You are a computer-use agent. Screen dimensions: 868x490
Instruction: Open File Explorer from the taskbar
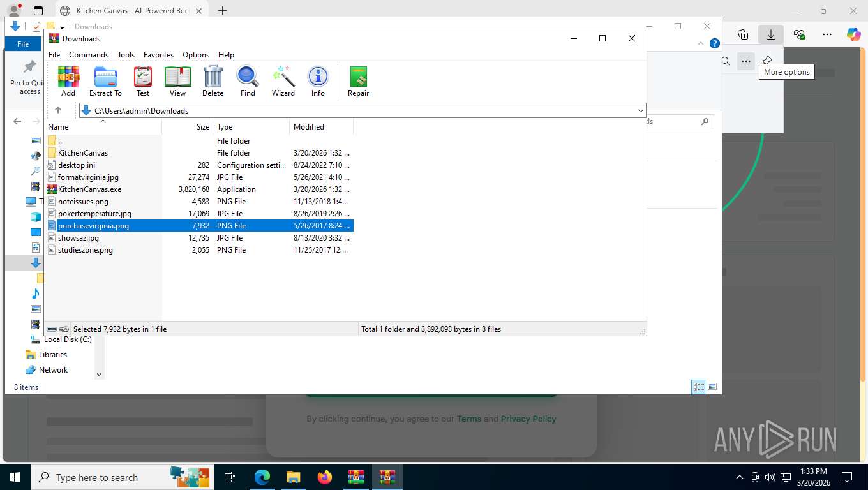coord(293,477)
